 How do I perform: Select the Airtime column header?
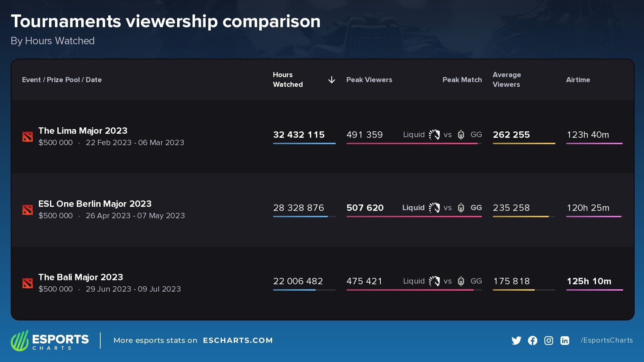point(578,80)
